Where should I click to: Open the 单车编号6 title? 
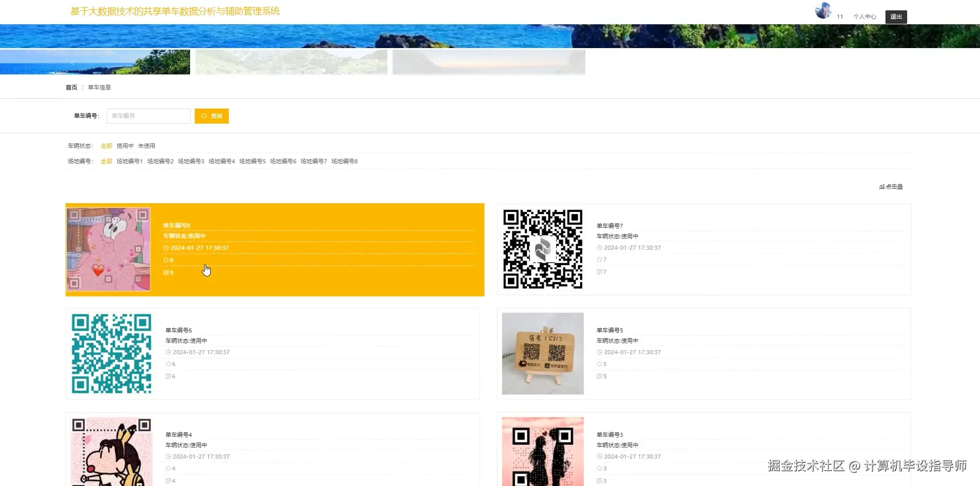pyautogui.click(x=179, y=330)
